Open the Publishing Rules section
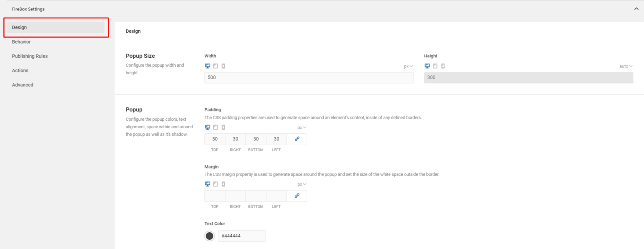This screenshot has height=249, width=644. pos(29,56)
